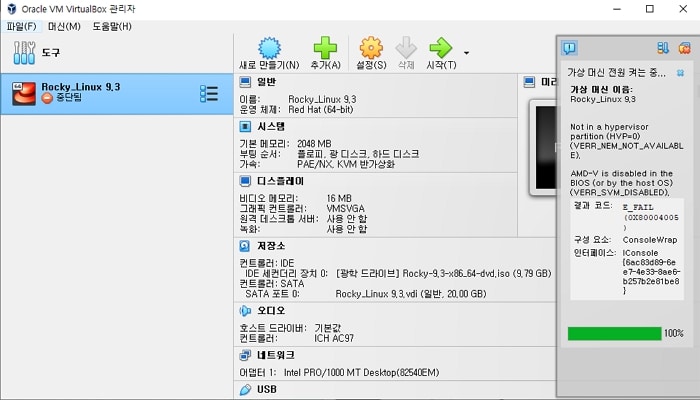Open the 디스플레이 section header link
700x400 pixels.
280,181
